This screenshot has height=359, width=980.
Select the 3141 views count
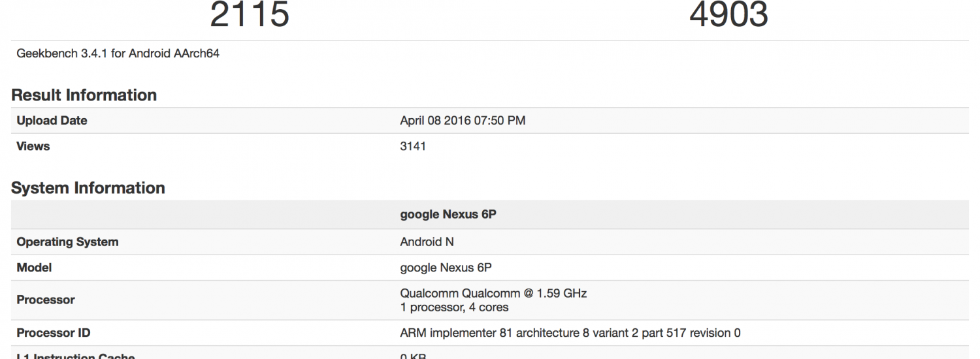[x=412, y=146]
